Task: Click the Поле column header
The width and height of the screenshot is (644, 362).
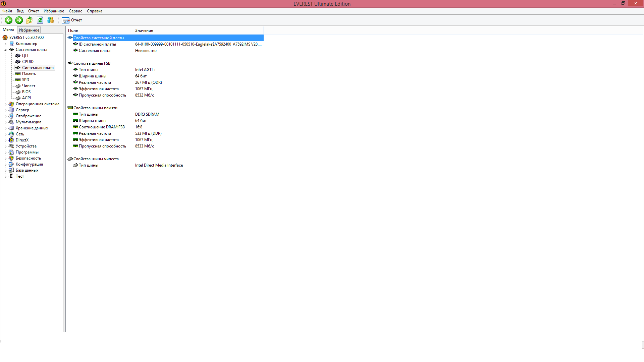Action: pos(73,31)
